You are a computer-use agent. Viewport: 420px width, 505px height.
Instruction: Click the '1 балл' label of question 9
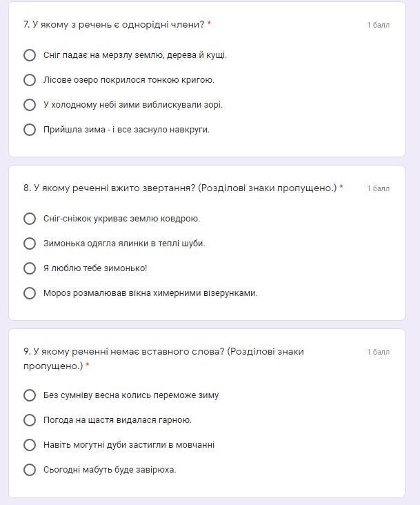point(378,353)
